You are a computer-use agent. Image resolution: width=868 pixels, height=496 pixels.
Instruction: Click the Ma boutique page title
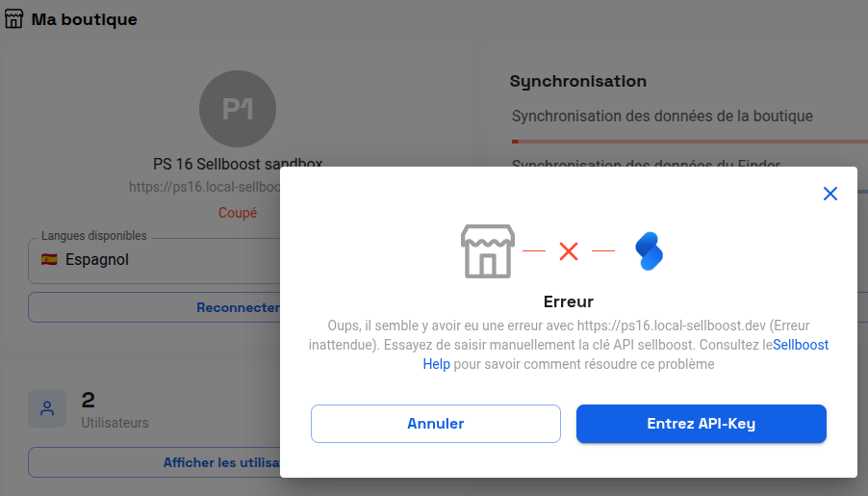pos(84,19)
